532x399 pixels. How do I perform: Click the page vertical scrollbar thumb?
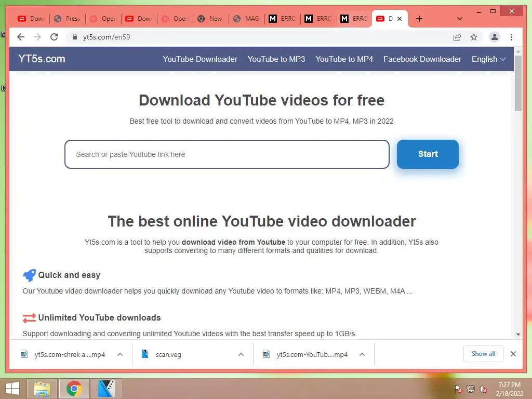tap(518, 83)
